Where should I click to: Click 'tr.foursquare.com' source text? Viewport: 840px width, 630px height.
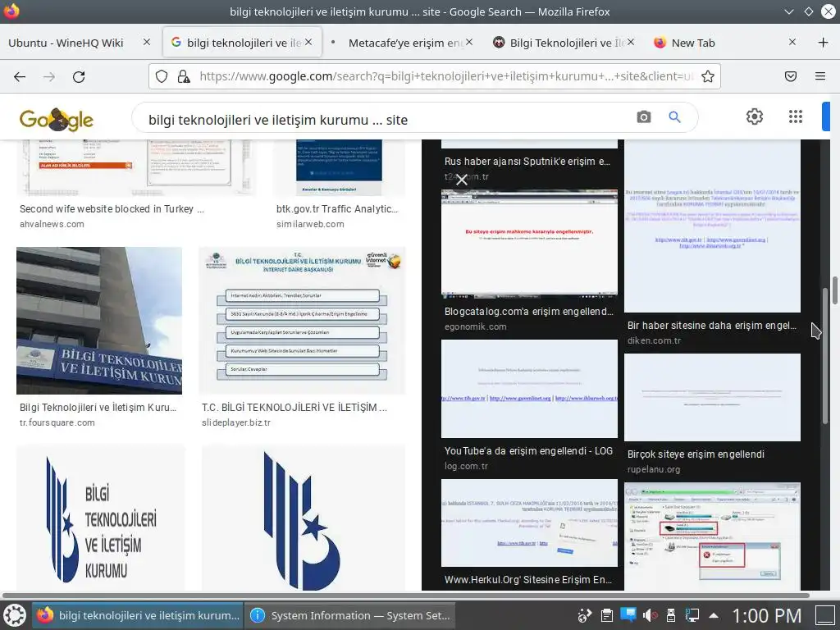tap(57, 422)
